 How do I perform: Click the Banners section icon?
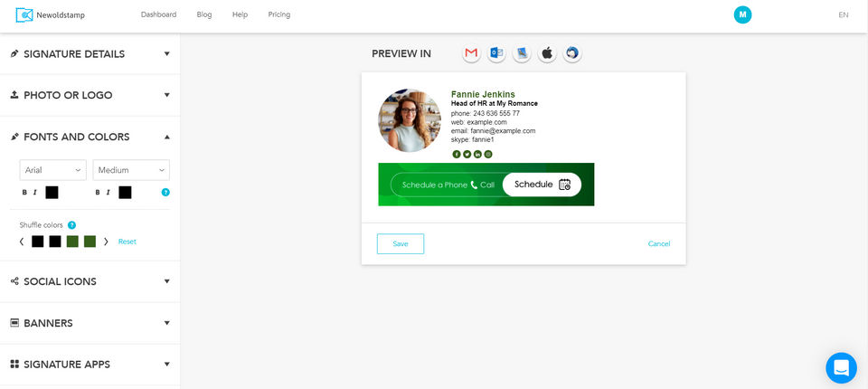[14, 322]
